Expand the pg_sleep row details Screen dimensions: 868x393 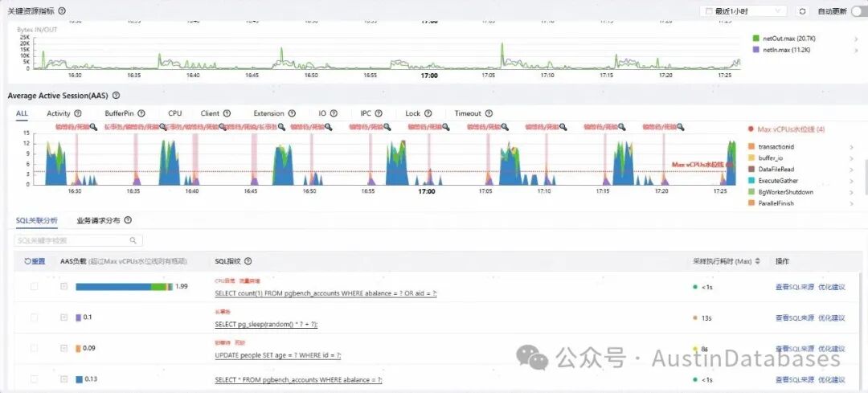click(64, 317)
